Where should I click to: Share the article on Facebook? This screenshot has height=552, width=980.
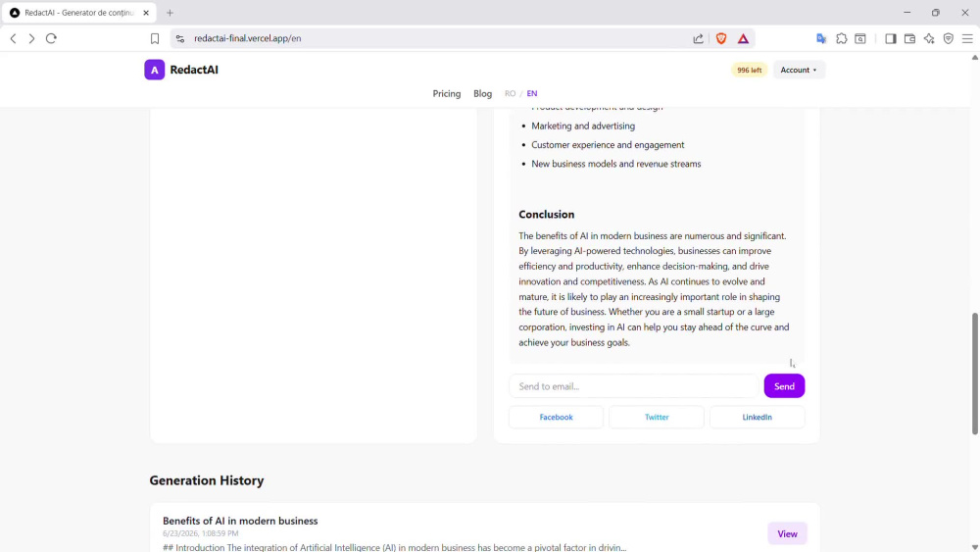[556, 417]
